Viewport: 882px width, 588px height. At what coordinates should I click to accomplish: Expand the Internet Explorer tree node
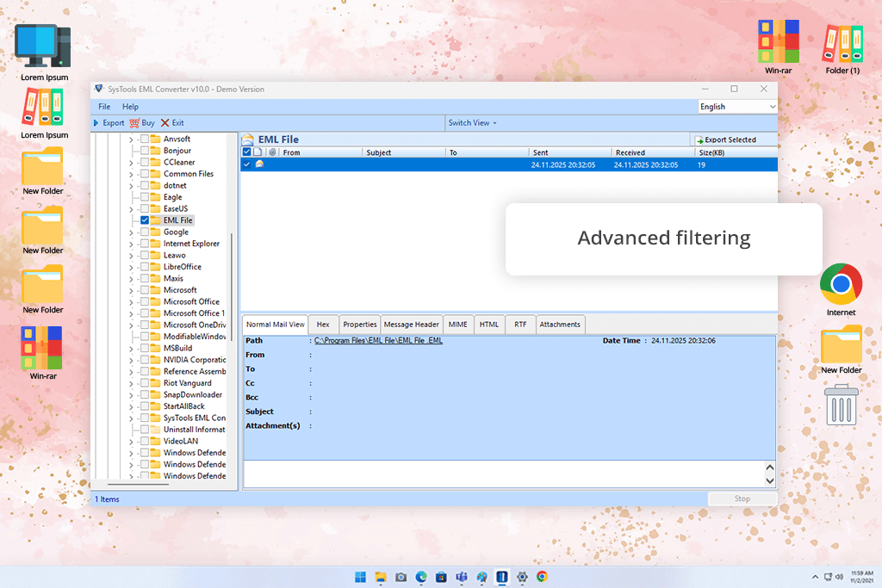click(x=131, y=244)
